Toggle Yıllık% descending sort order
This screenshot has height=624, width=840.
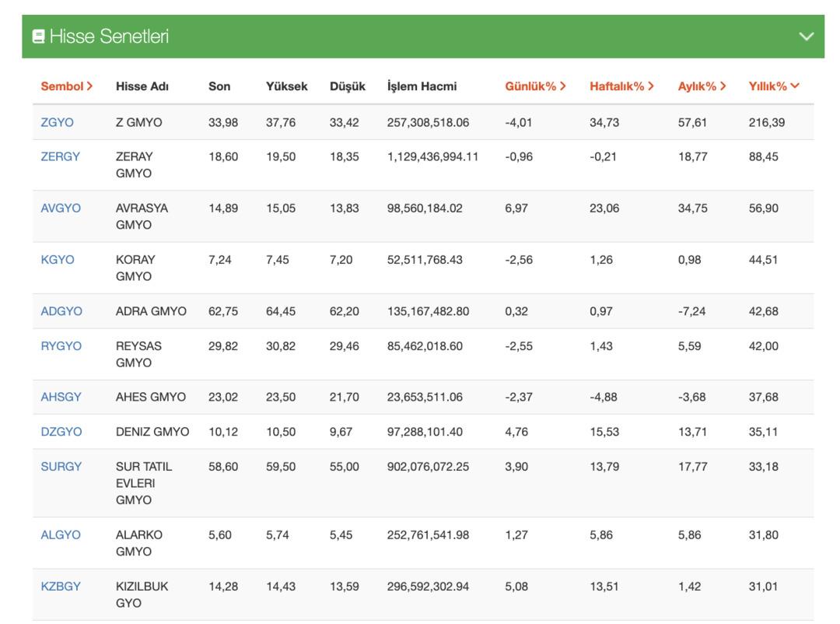click(773, 86)
